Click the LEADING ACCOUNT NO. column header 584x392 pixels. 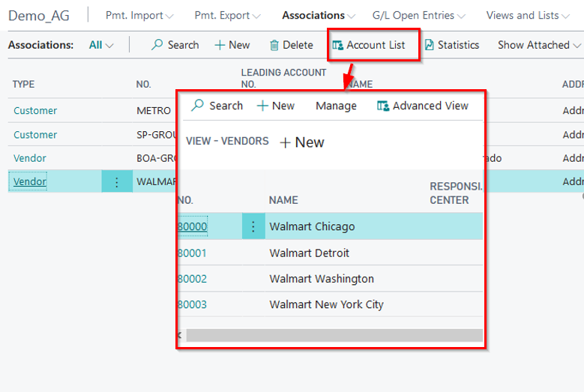click(283, 78)
